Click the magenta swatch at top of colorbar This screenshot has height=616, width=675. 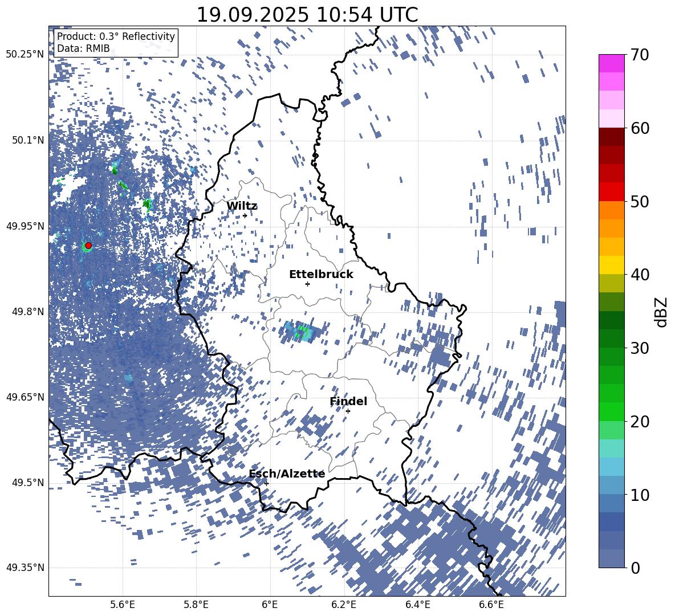[611, 63]
